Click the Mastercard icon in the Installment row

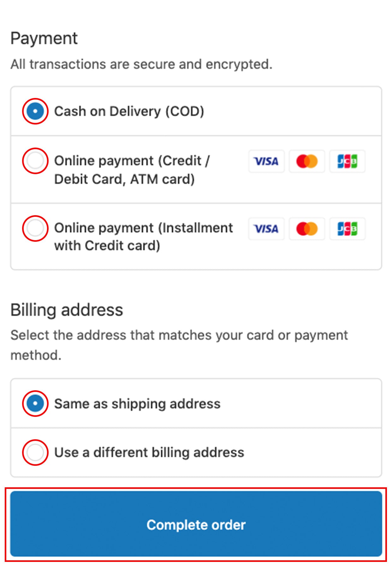click(307, 229)
